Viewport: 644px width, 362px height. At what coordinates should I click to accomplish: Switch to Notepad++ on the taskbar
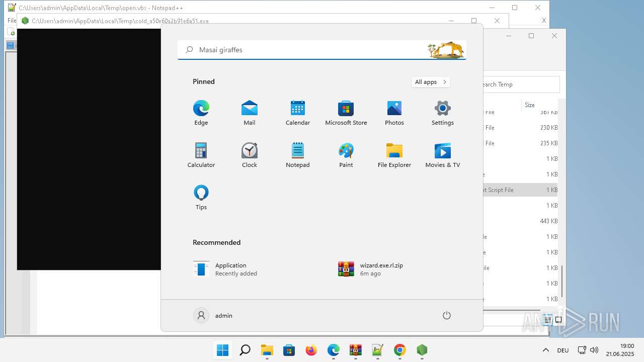click(x=378, y=350)
